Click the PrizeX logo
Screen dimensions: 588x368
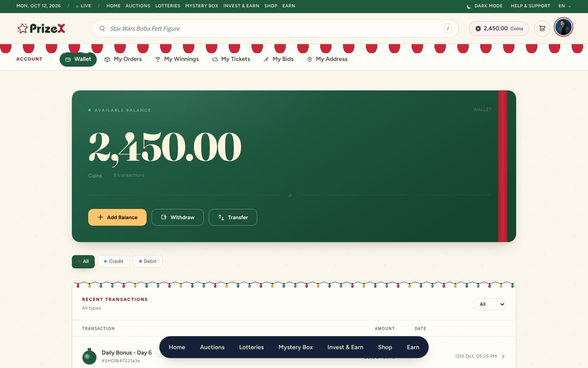pos(41,29)
